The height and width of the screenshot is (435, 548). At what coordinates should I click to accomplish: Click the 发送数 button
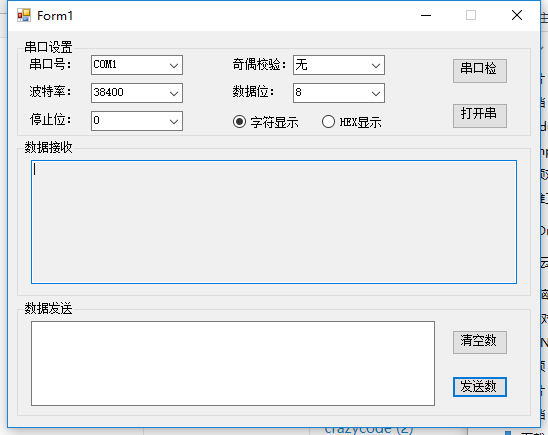click(x=480, y=387)
